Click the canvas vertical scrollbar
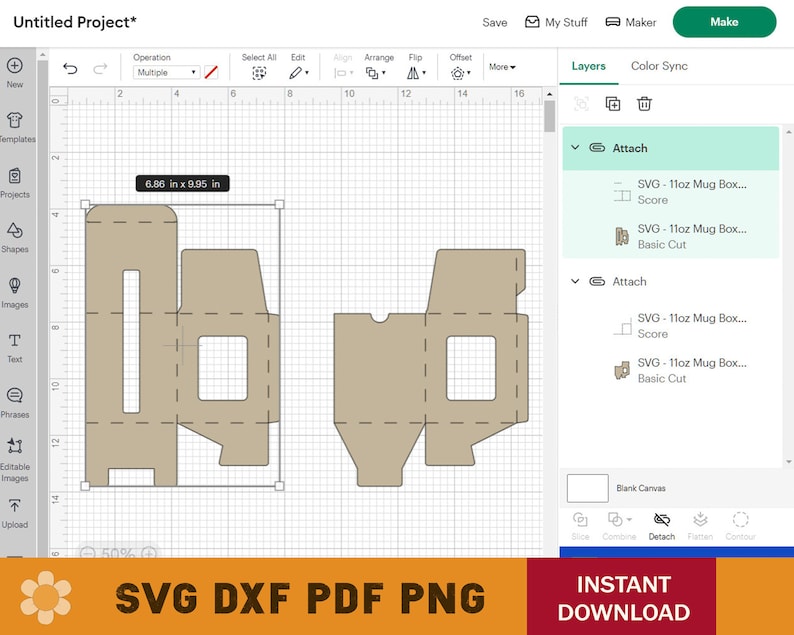 [x=549, y=116]
